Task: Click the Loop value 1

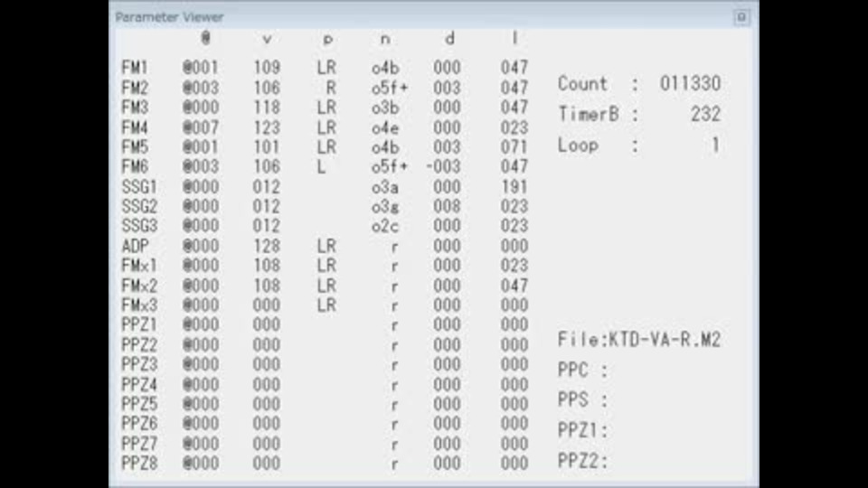Action: pos(715,145)
